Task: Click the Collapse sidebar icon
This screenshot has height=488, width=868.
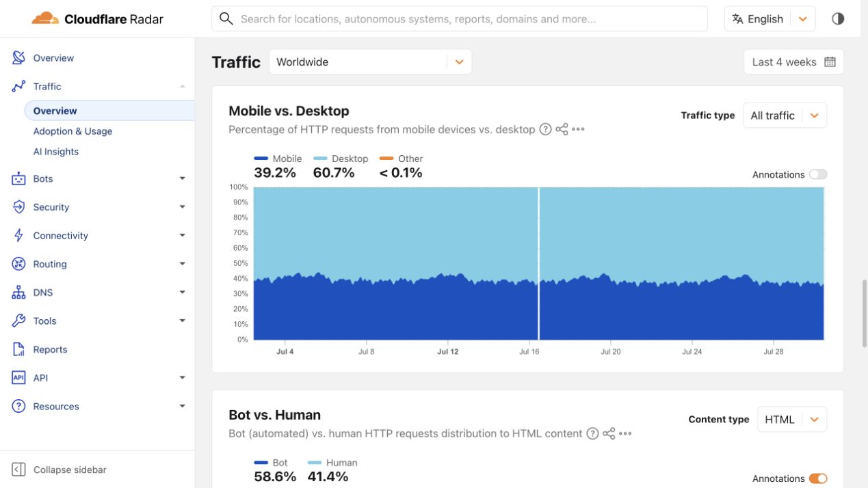Action: click(18, 470)
